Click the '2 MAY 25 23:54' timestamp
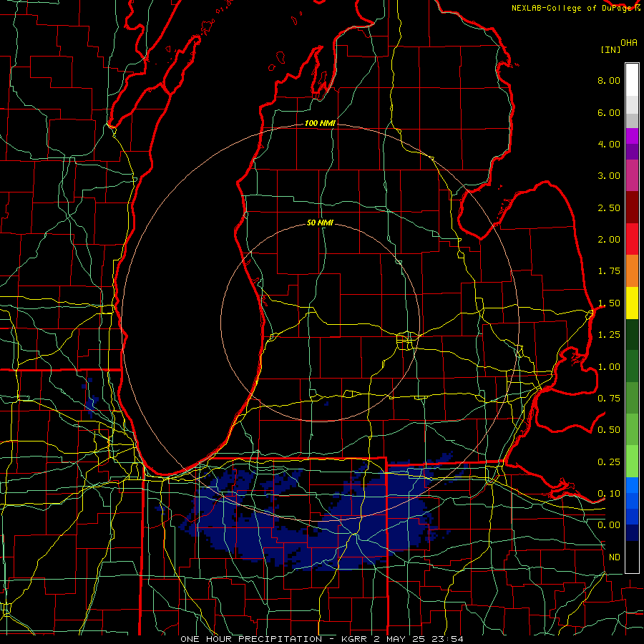The height and width of the screenshot is (644, 644). click(419, 639)
